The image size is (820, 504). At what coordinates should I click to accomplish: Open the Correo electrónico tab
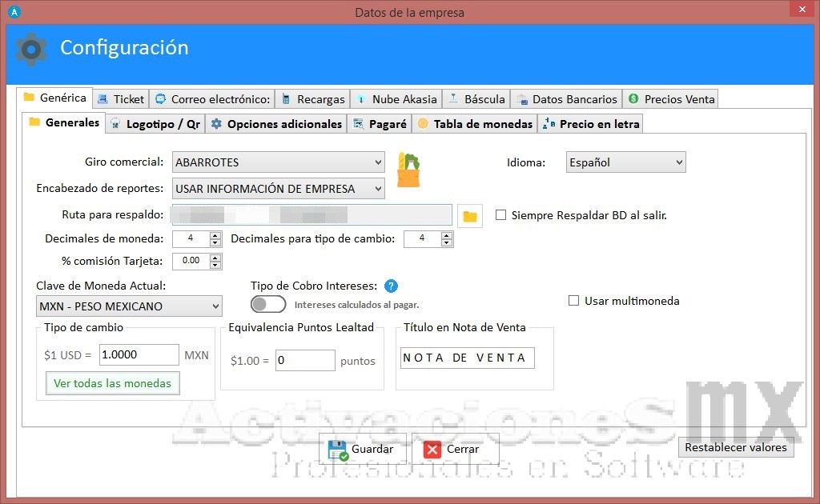212,99
